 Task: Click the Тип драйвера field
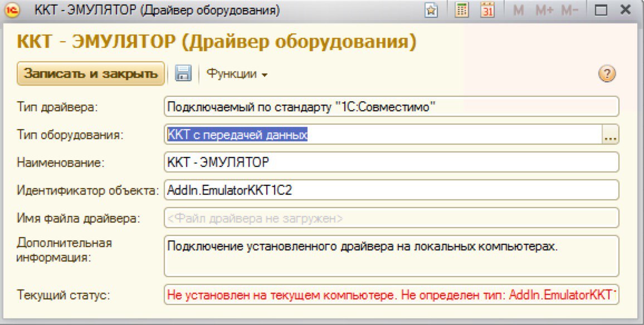click(392, 107)
